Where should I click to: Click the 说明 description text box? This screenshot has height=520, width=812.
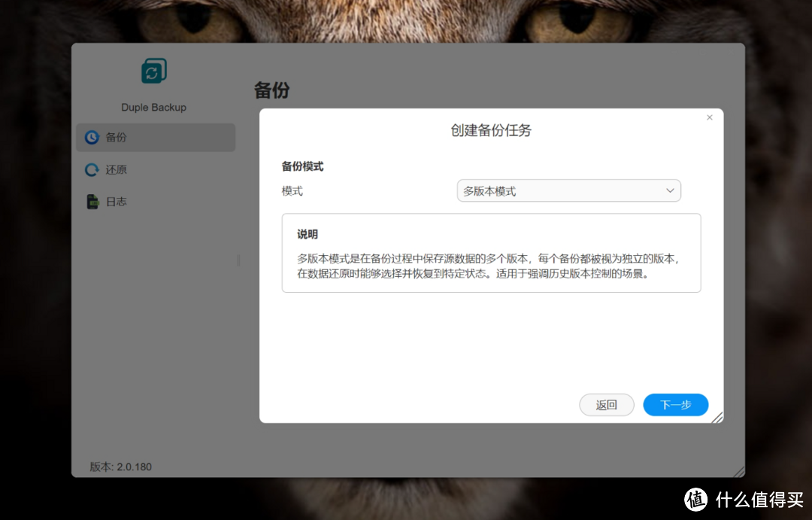pyautogui.click(x=491, y=253)
